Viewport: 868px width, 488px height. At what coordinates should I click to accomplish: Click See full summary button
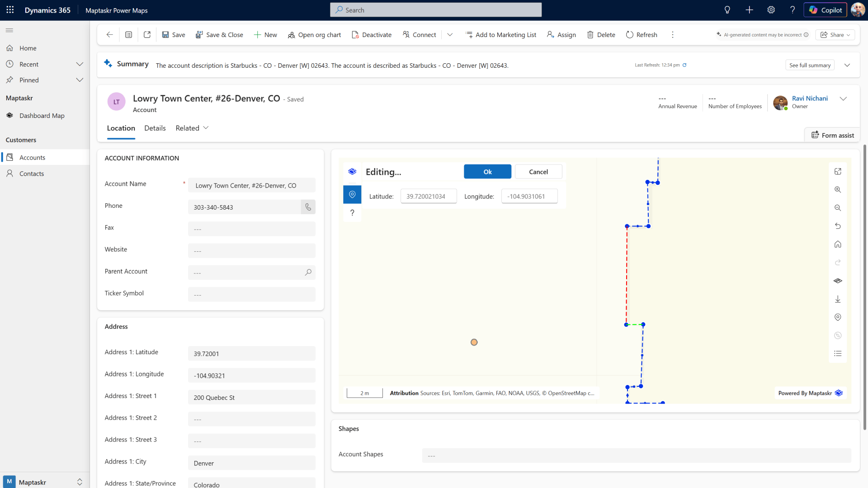tap(810, 65)
